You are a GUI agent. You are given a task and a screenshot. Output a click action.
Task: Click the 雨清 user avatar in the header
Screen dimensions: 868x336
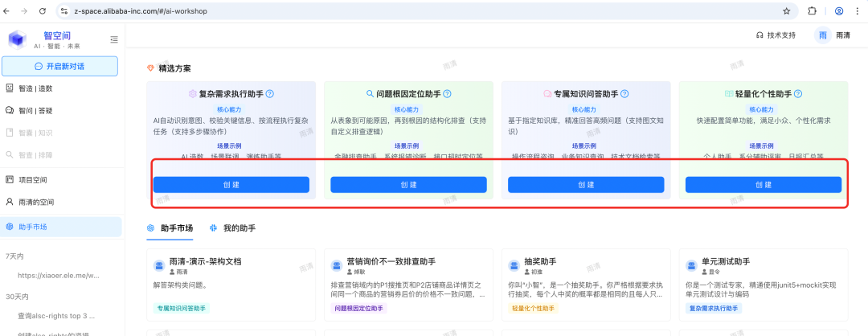coord(822,35)
